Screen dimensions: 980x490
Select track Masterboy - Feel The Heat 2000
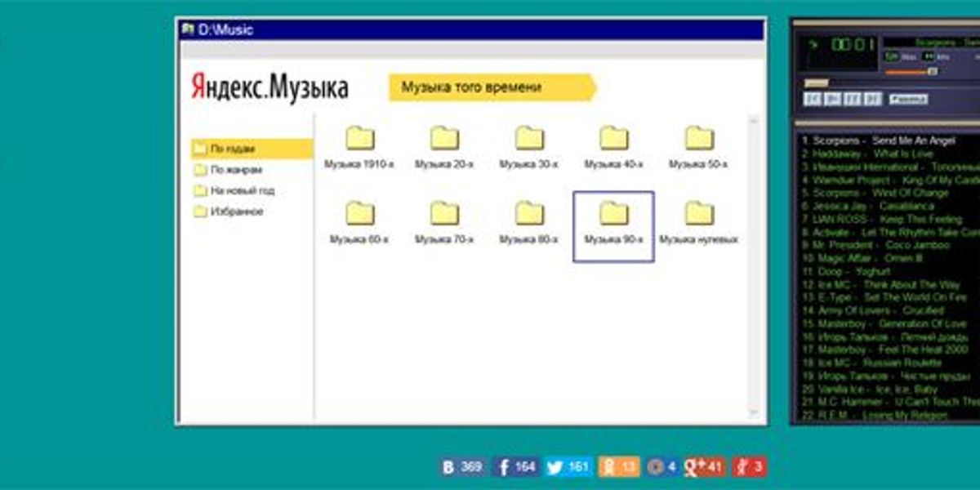[x=884, y=350]
